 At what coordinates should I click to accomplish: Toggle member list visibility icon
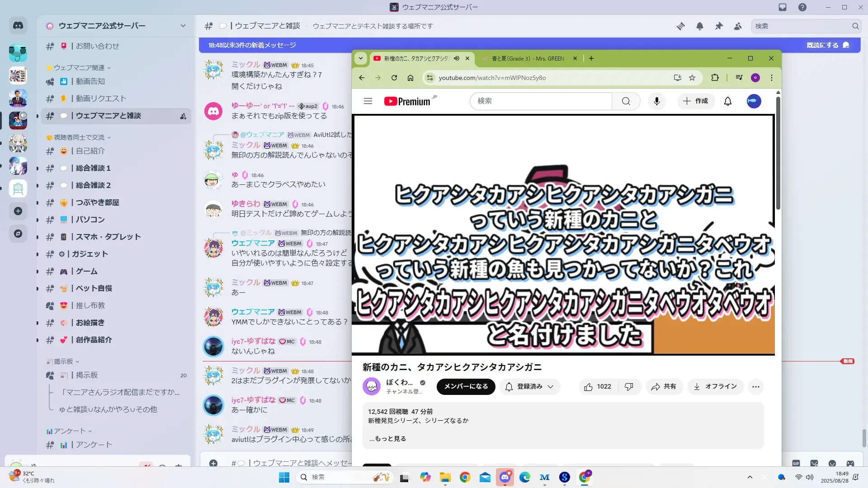pos(738,26)
